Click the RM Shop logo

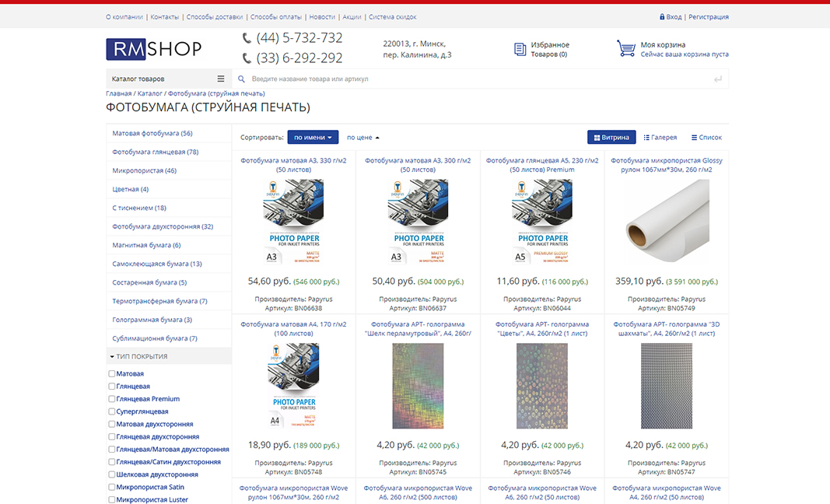tap(154, 49)
